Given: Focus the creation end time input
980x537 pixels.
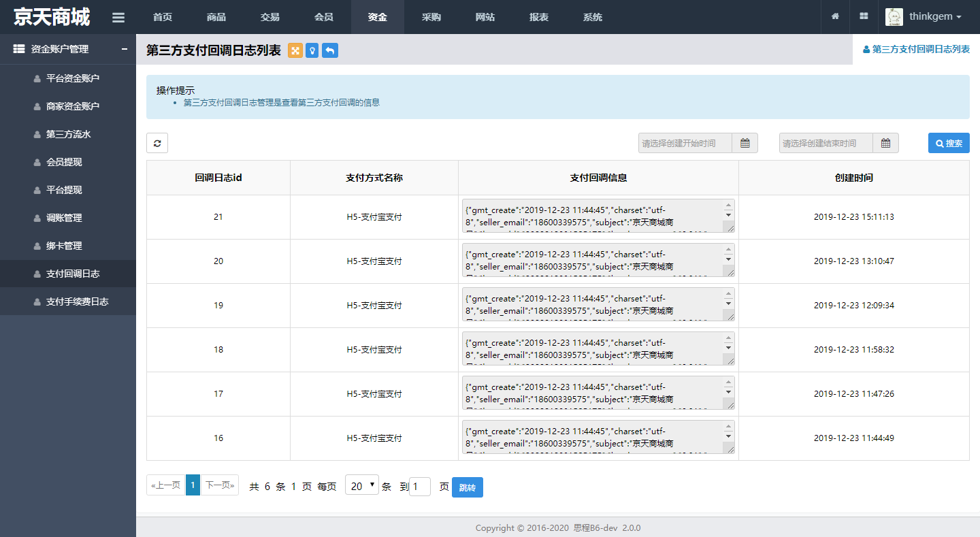Looking at the screenshot, I should (x=826, y=143).
